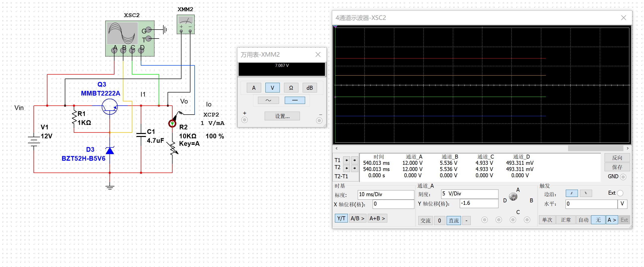The image size is (644, 267).
Task: Click oscilloscope scrollbar left arrow
Action: point(337,148)
